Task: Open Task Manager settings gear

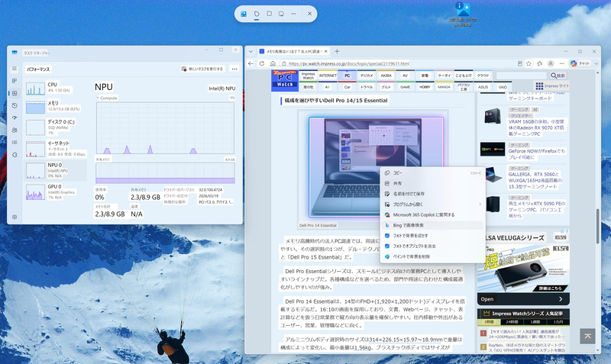Action: 15,217
